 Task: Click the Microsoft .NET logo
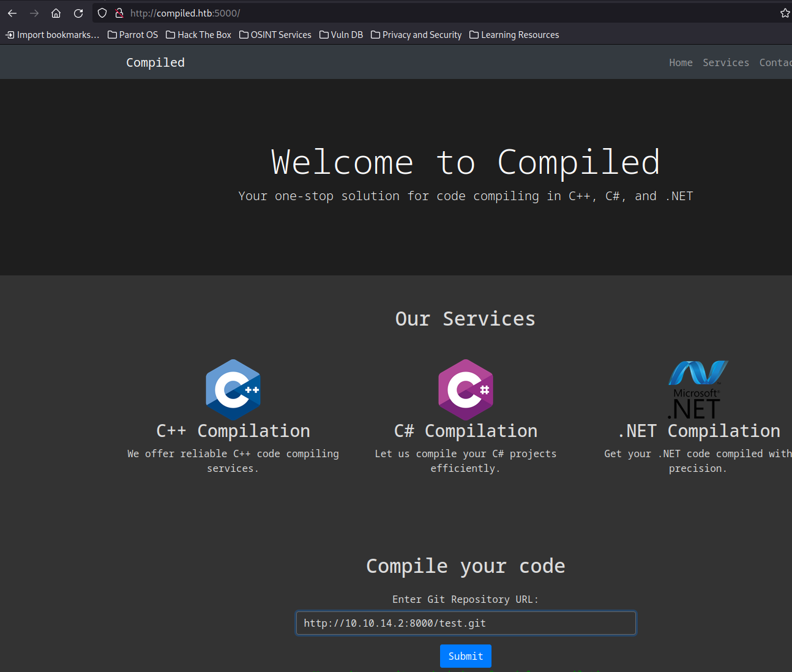coord(697,389)
